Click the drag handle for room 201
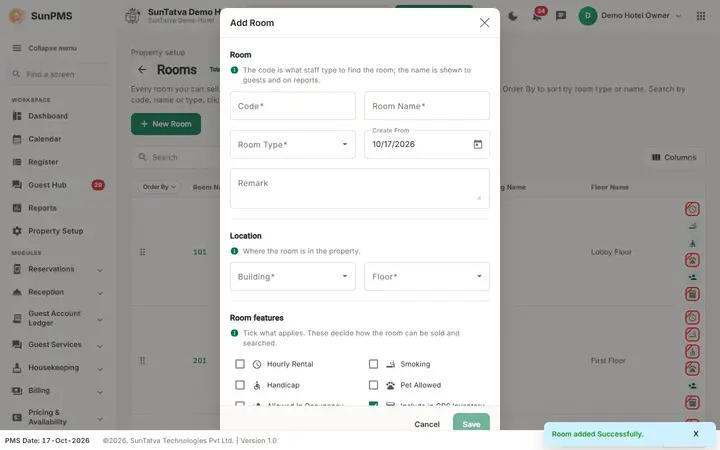The width and height of the screenshot is (720, 450). point(142,360)
